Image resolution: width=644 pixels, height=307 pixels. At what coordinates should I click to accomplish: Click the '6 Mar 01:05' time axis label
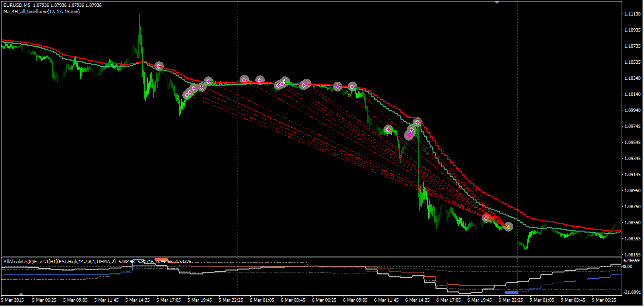click(262, 300)
